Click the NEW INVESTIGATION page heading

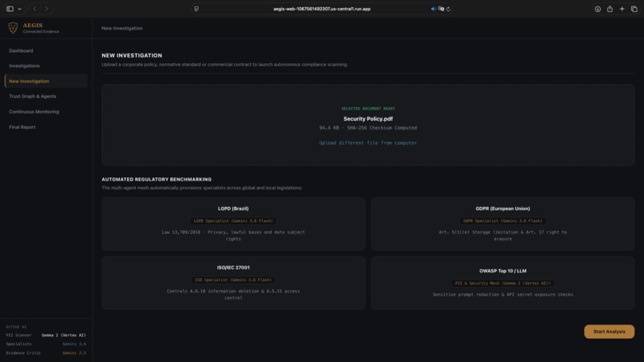pos(132,55)
